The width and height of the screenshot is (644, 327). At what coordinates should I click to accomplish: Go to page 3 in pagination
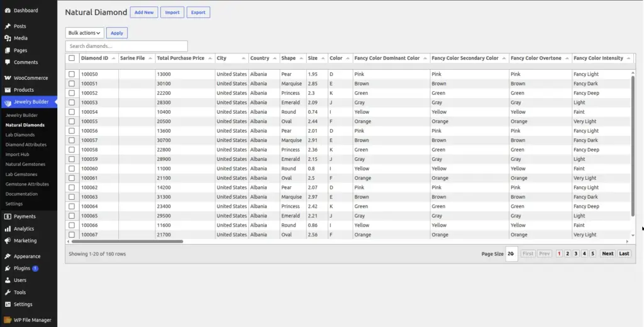pyautogui.click(x=576, y=254)
